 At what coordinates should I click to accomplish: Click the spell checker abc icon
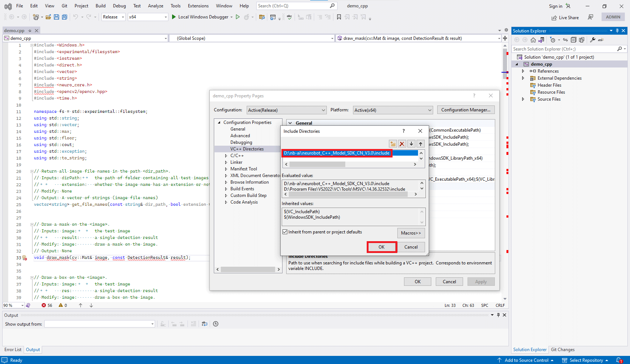pyautogui.click(x=289, y=17)
